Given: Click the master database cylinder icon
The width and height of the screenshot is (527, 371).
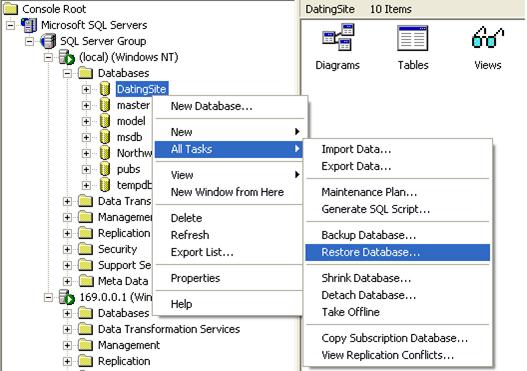Looking at the screenshot, I should click(105, 105).
